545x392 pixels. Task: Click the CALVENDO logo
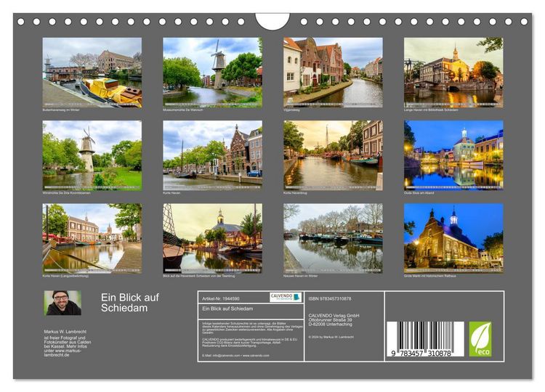[286, 297]
